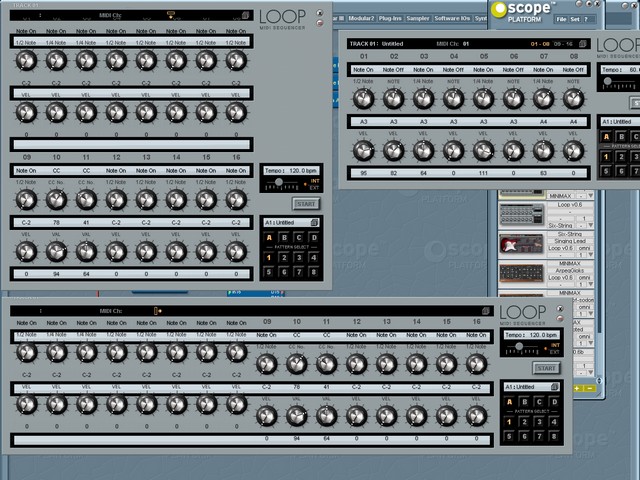Click step 11 VAL knob in top-left Loop
Screen dimensions: 640x480
(87, 251)
